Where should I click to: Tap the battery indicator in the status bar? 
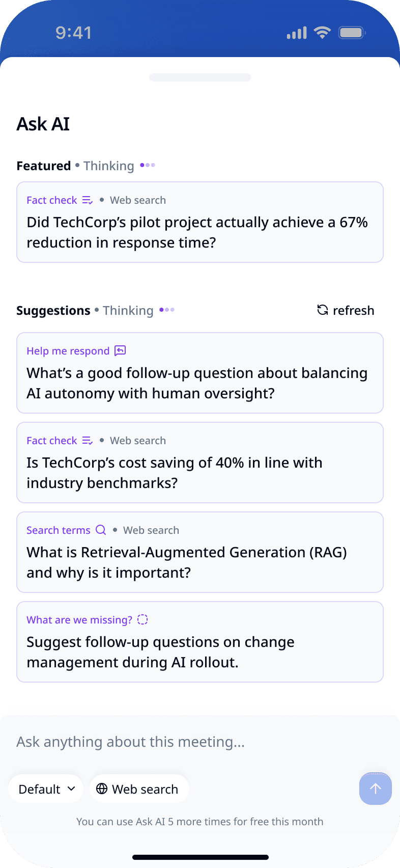click(x=352, y=32)
